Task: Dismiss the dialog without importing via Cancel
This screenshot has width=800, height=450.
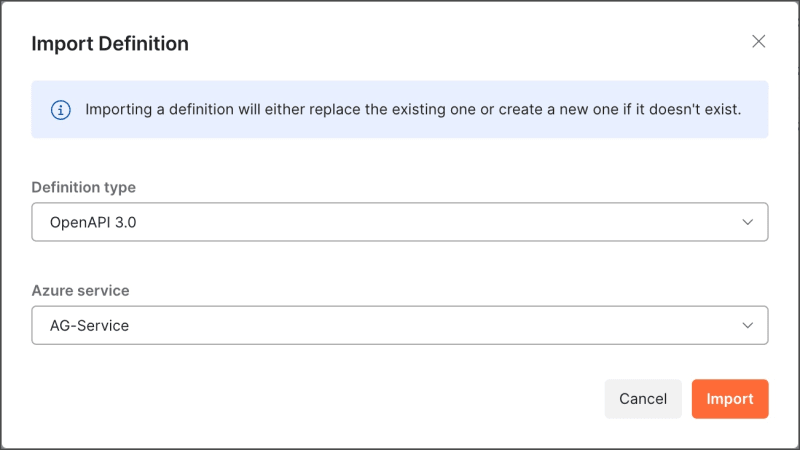Action: coord(643,399)
